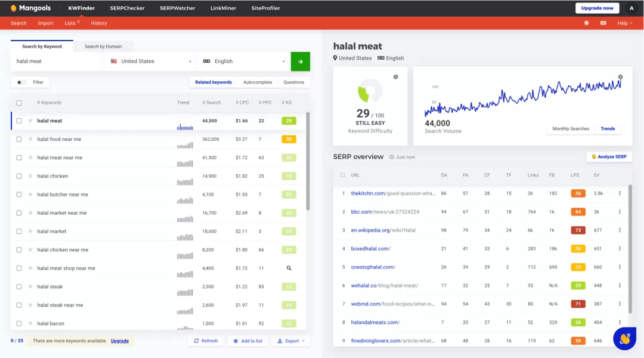Click the red 73 LPS badge for Wikipedia
This screenshot has width=644, height=358.
click(x=578, y=230)
